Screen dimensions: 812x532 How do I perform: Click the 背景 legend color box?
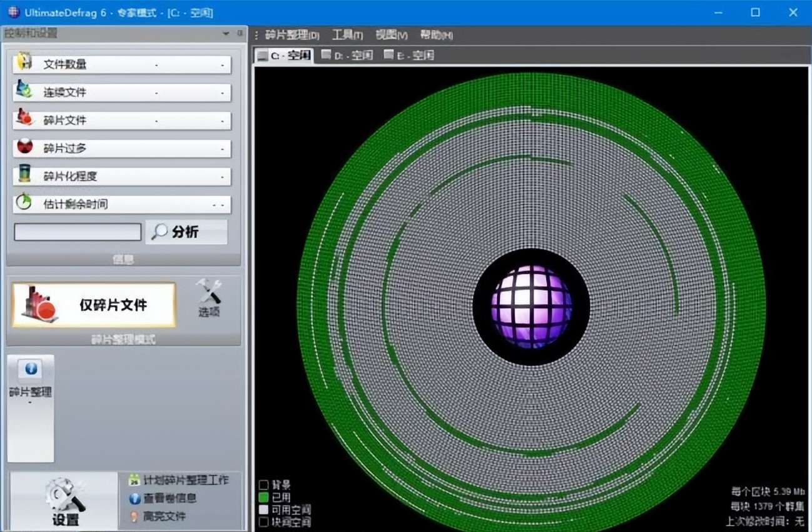[264, 484]
